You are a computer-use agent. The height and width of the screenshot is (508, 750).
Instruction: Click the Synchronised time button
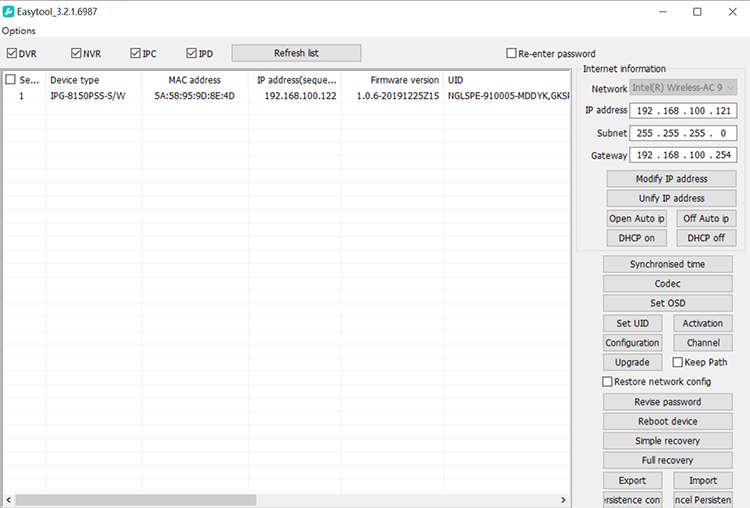click(667, 265)
